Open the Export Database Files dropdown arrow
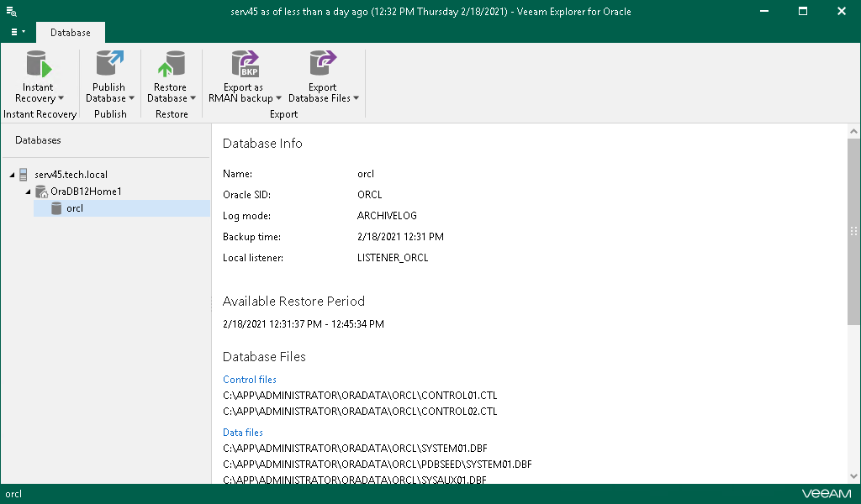The image size is (861, 504). 356,98
